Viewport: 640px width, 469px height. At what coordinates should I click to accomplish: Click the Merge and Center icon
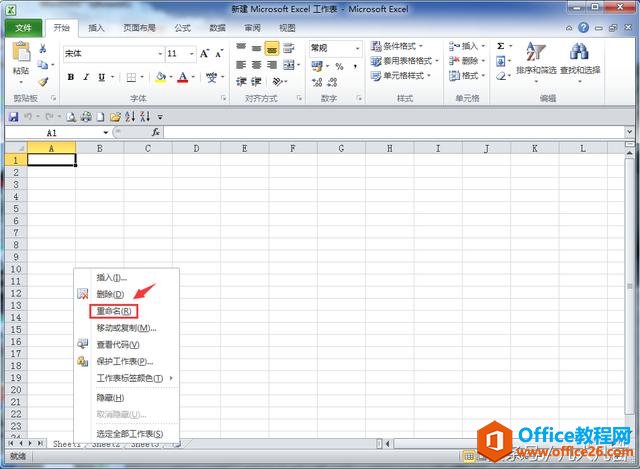pos(289,64)
